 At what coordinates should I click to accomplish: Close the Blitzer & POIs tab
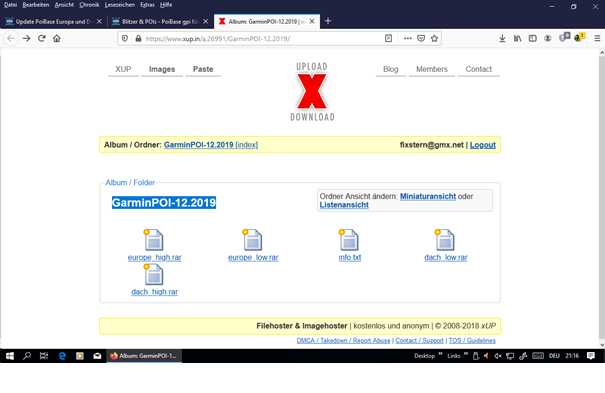coord(205,21)
